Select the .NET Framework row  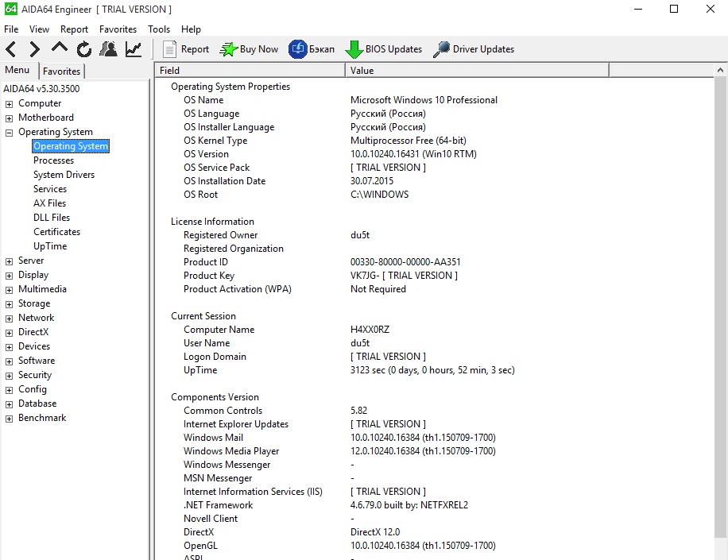[x=434, y=505]
